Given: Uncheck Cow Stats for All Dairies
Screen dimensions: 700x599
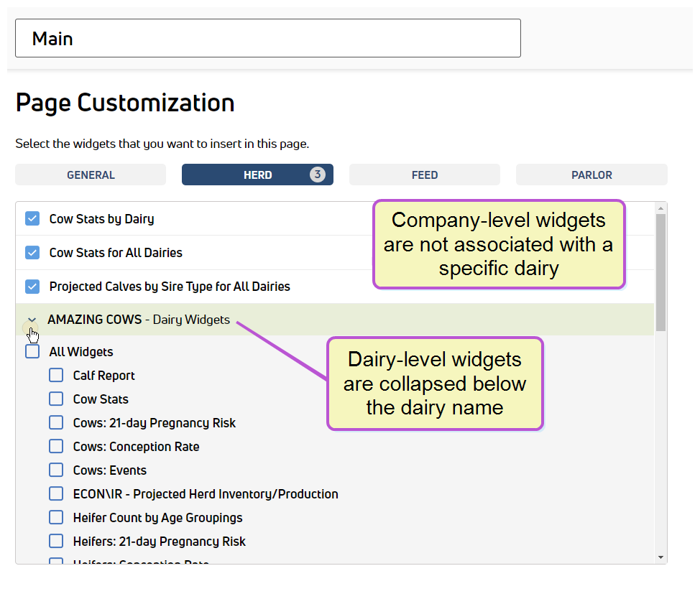Looking at the screenshot, I should coord(32,252).
